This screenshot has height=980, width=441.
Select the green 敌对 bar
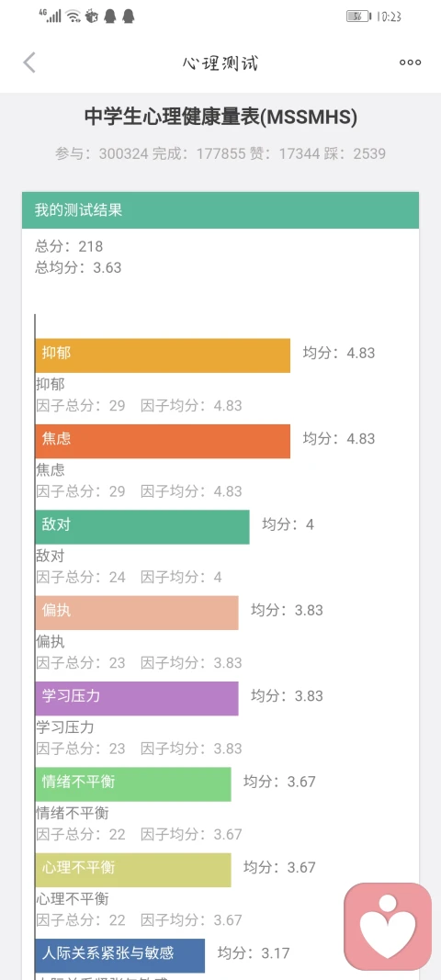[x=142, y=527]
